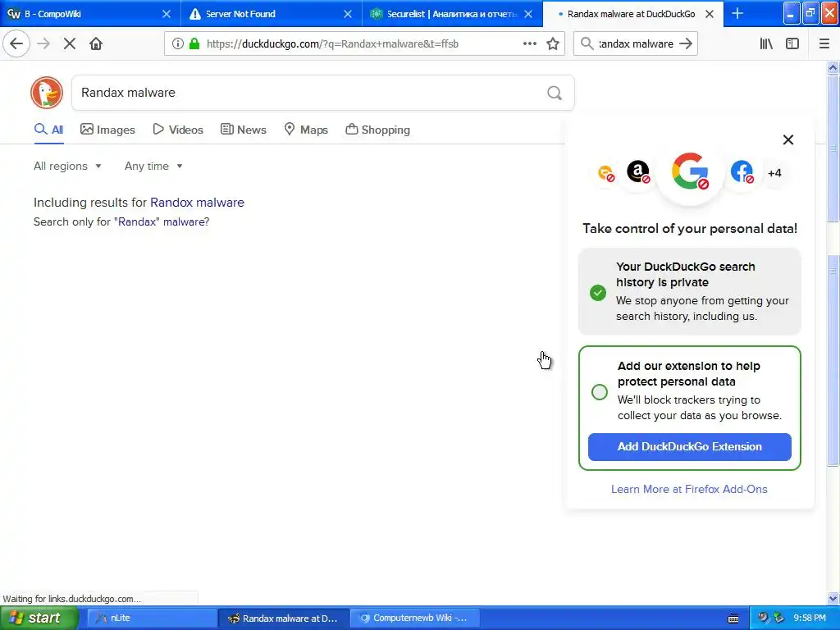Go back using the browser back arrow
Screen dimensions: 840x630
16,44
